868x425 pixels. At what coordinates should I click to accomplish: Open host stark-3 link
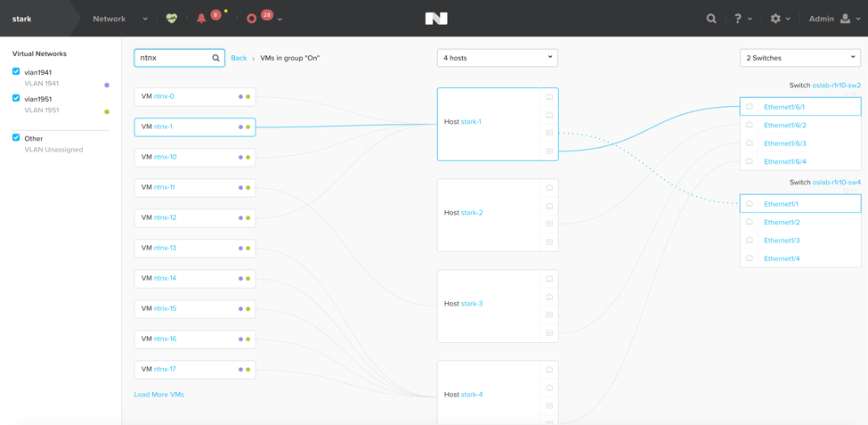(472, 304)
